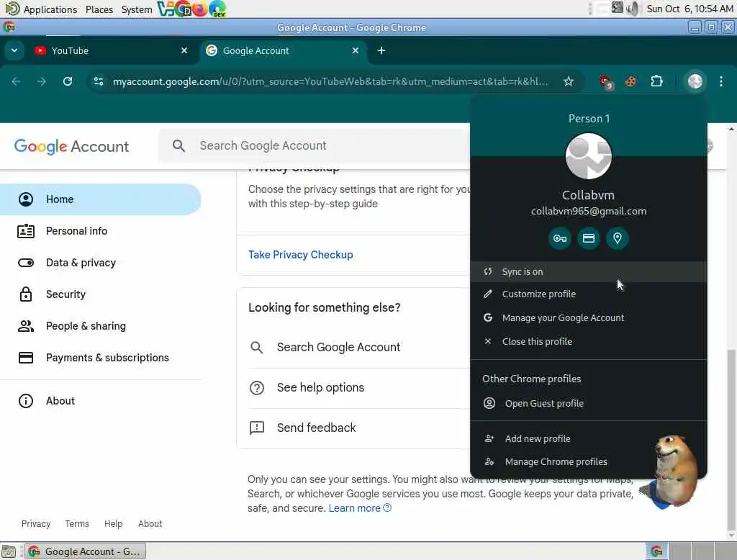Launch Firefox from the top panel
Image resolution: width=737 pixels, height=560 pixels.
point(200,9)
